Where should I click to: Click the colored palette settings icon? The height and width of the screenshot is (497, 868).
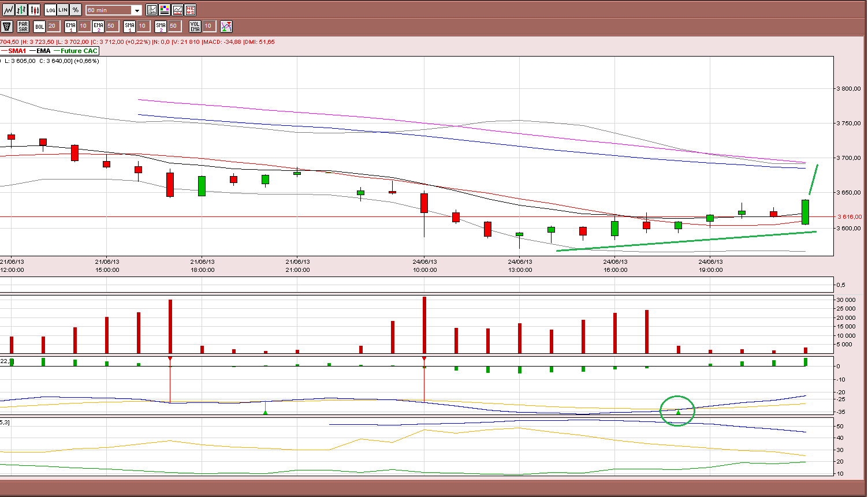click(165, 10)
